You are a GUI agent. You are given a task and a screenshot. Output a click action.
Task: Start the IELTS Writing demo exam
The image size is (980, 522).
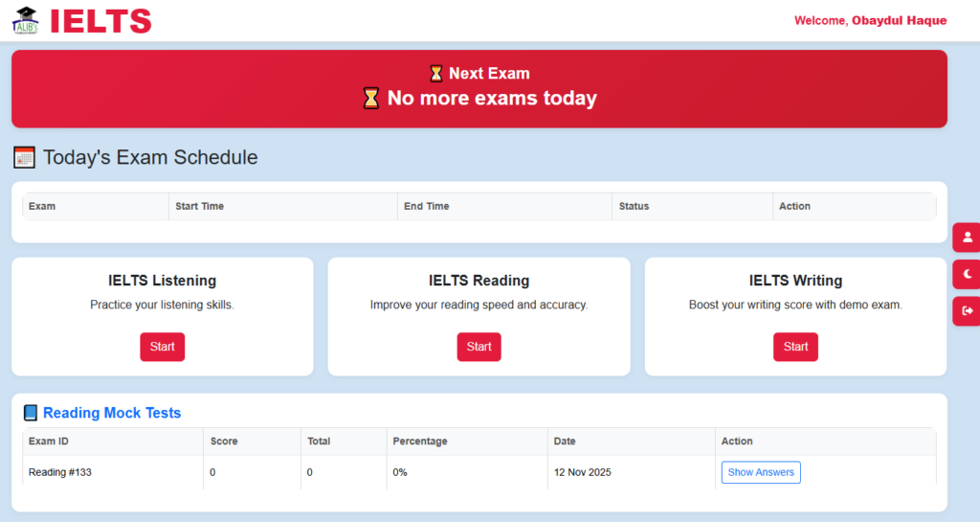795,347
